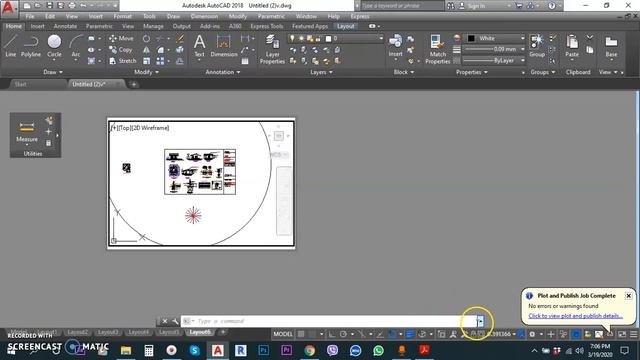Close the Plot and Publish notification
This screenshot has width=640, height=360.
(629, 296)
